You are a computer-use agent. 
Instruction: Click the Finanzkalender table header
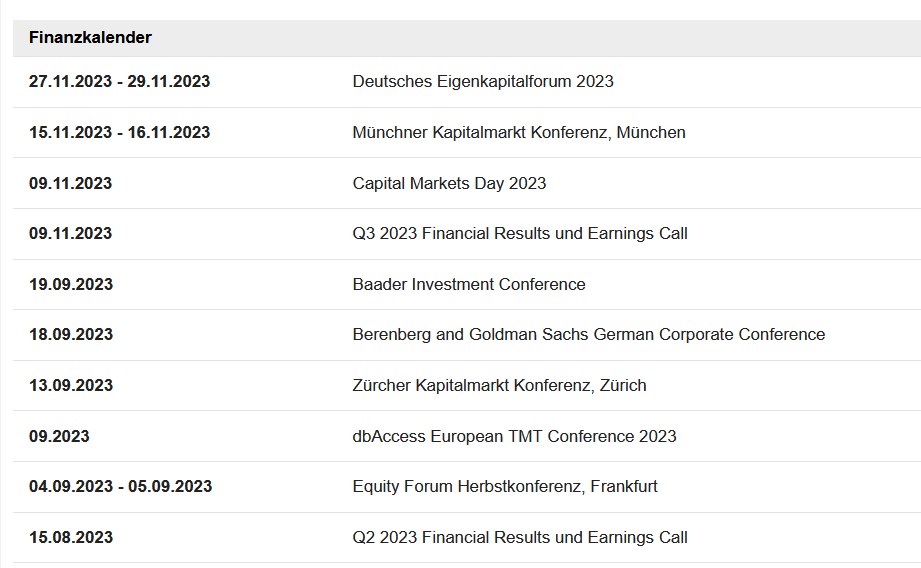point(90,37)
